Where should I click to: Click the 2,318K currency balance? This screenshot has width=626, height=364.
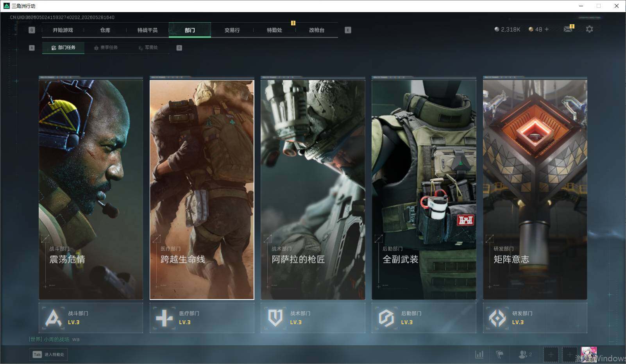click(507, 29)
